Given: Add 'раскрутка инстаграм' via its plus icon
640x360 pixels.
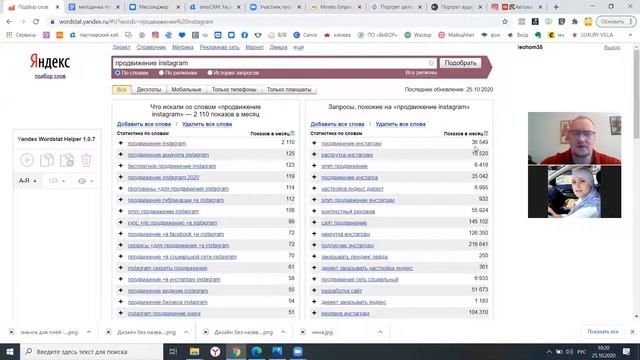Looking at the screenshot, I should click(x=314, y=155).
